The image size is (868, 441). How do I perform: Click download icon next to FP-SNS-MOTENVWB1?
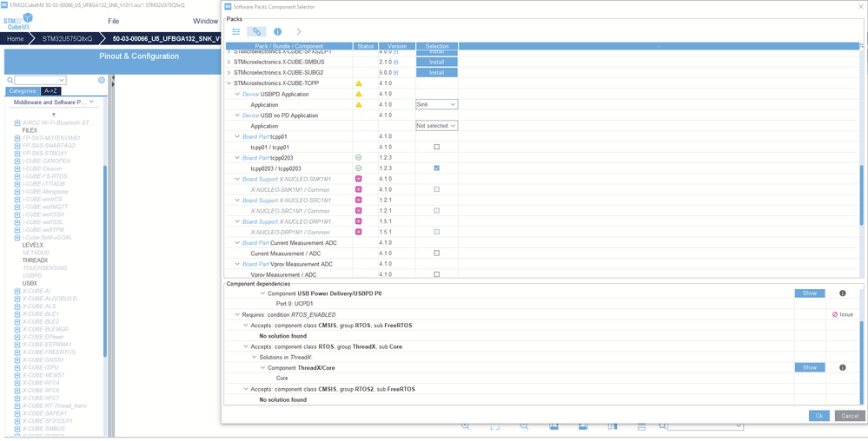click(x=17, y=138)
